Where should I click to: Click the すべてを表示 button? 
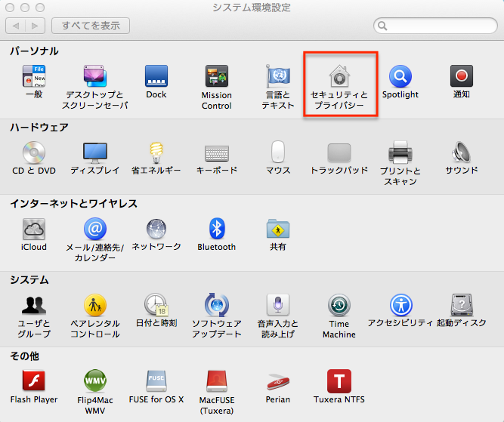pos(91,26)
